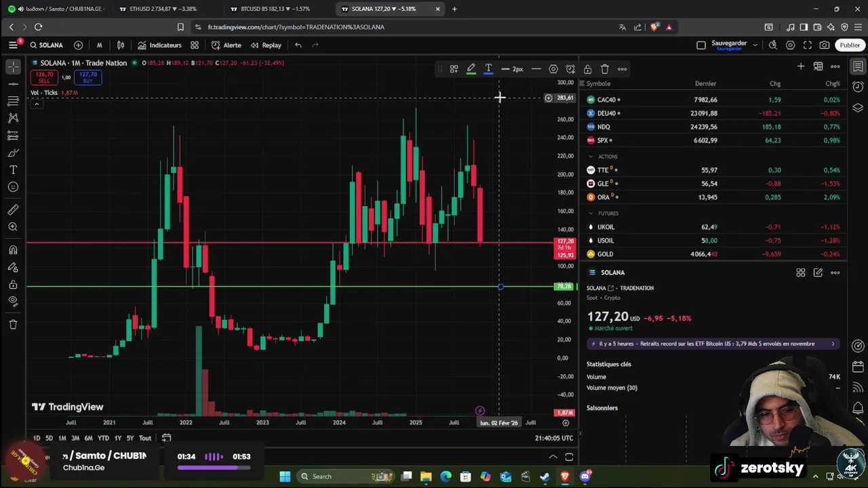Hide all drawings eye icon
The width and height of the screenshot is (868, 488).
13,302
